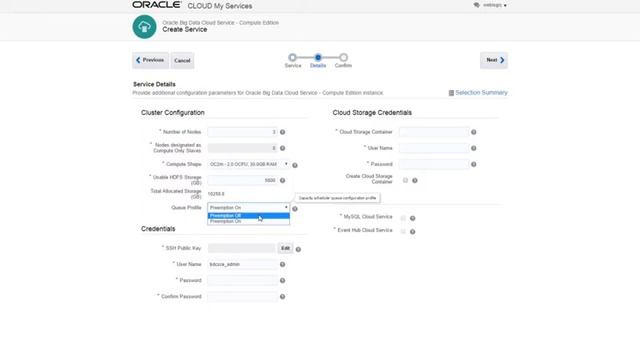
Task: Open help for Number of Nodes
Action: pyautogui.click(x=282, y=132)
